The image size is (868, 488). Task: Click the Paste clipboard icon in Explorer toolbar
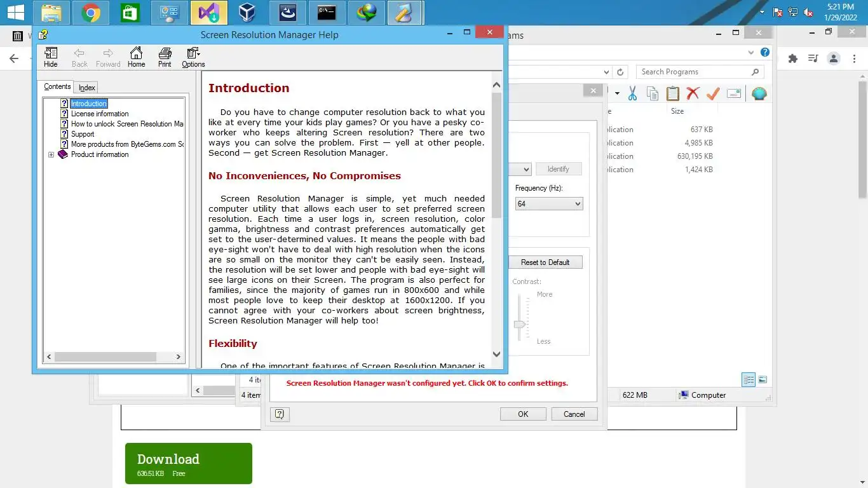pos(673,94)
